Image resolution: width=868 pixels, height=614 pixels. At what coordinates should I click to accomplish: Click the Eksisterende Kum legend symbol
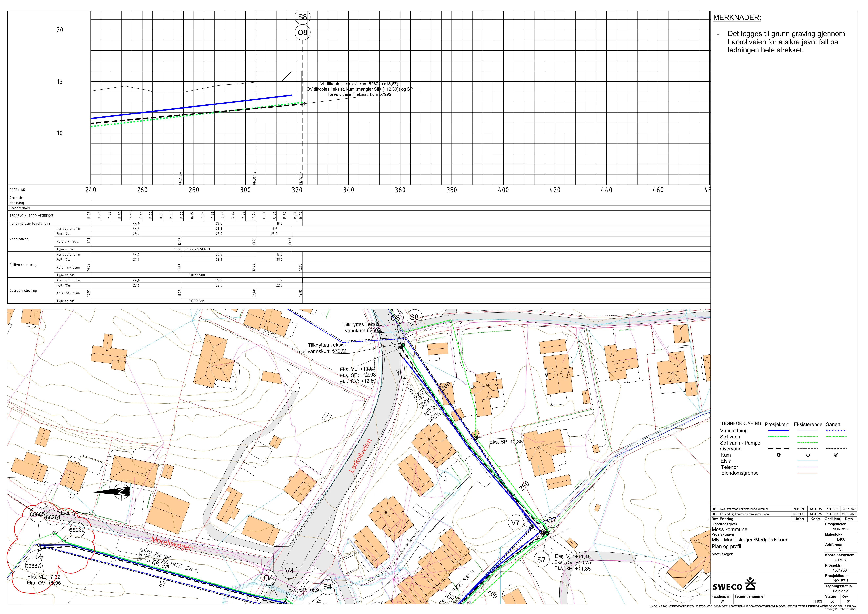pyautogui.click(x=808, y=455)
